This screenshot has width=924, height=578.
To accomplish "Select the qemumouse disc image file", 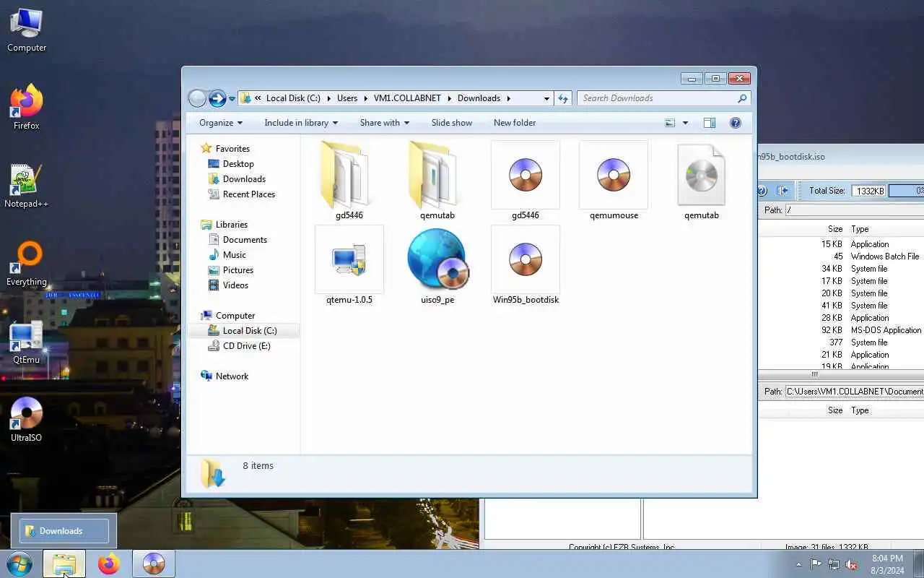I will 614,181.
